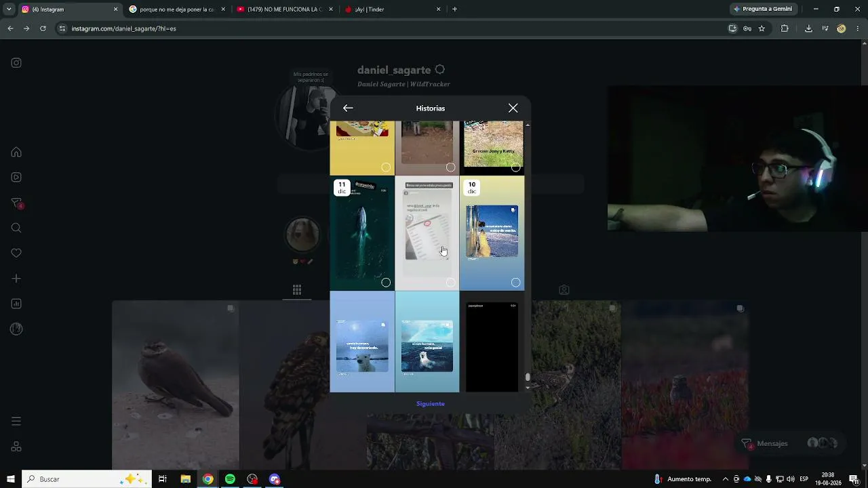Open profile avatar in the Instagram sidebar
The height and width of the screenshot is (488, 868).
pyautogui.click(x=16, y=329)
